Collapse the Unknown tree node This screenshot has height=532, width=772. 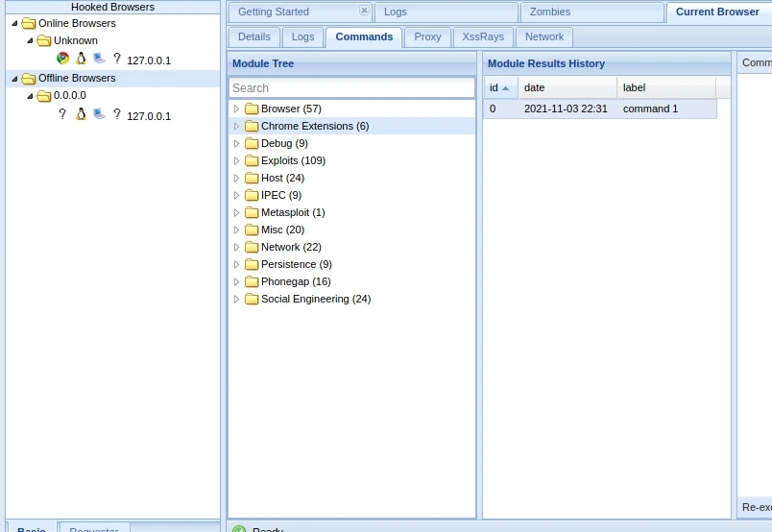(30, 40)
